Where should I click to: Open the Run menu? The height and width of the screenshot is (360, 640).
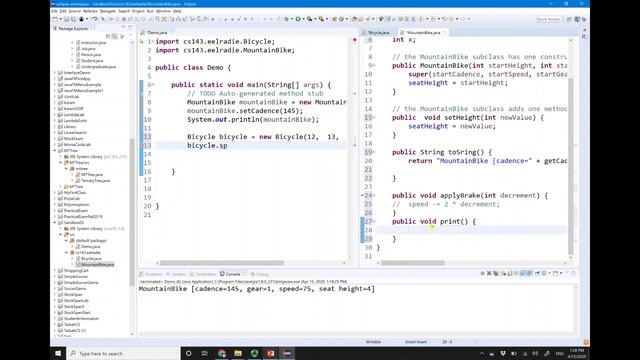(x=150, y=11)
